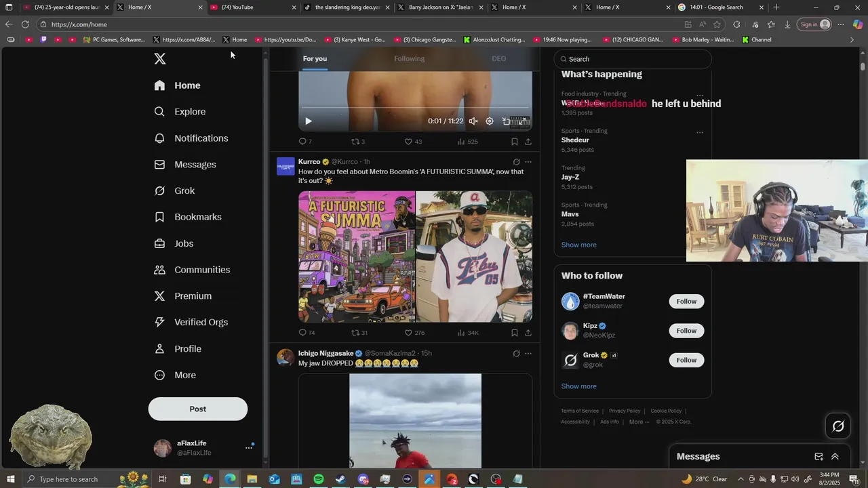Image resolution: width=868 pixels, height=488 pixels.
Task: Follow the #TeamWater account
Action: [x=686, y=302]
